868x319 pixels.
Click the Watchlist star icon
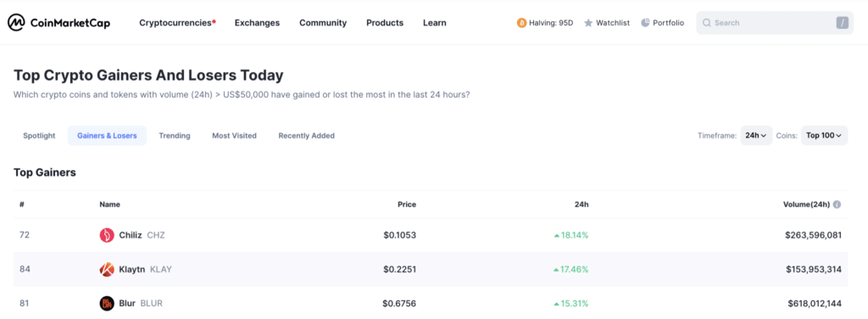coord(588,23)
